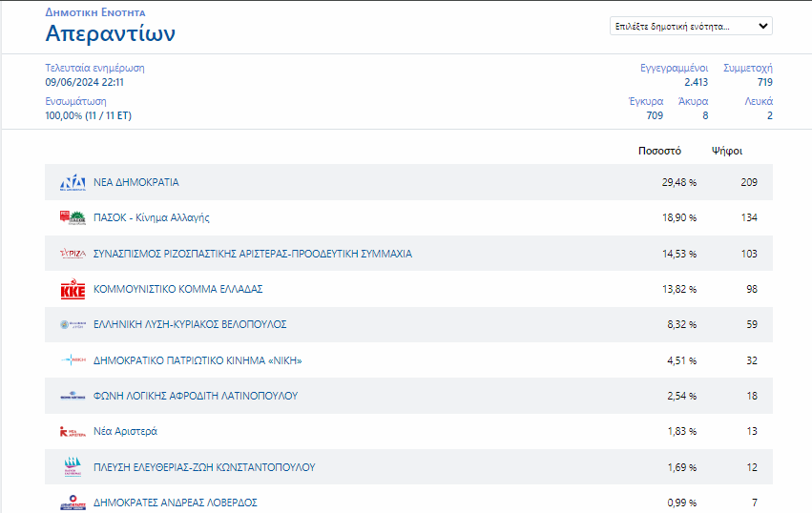
Task: Open ΠΛΕΥΣΗ ΕΛΕΥΘΕΡΙΑΣ-ΖΩΗ ΚΩΝΣΤΑΝΤΟΠΟΥΛΟΥ party name
Action: coord(204,467)
